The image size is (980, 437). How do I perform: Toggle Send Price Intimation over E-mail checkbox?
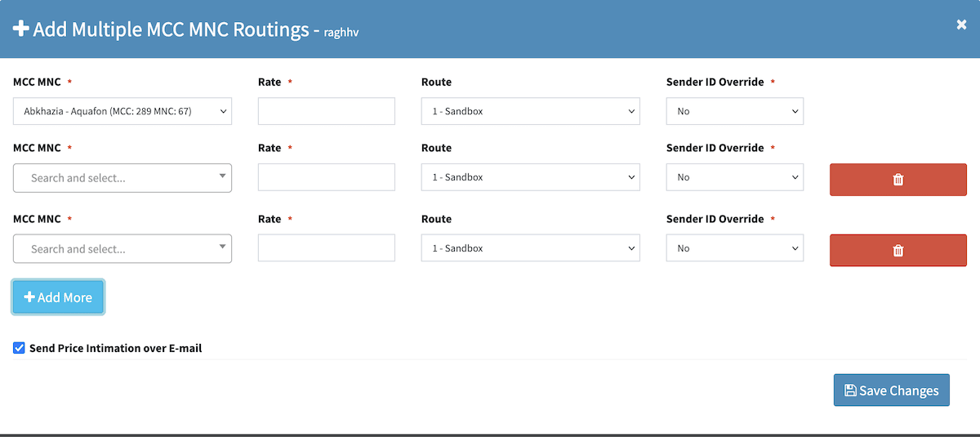pyautogui.click(x=19, y=348)
